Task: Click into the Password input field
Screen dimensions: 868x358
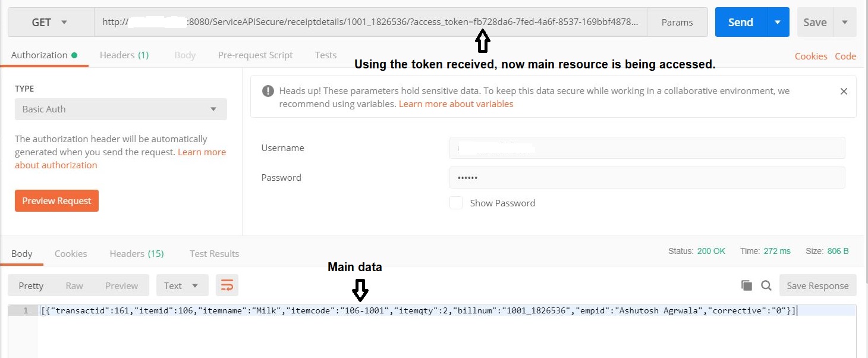Action: point(647,177)
